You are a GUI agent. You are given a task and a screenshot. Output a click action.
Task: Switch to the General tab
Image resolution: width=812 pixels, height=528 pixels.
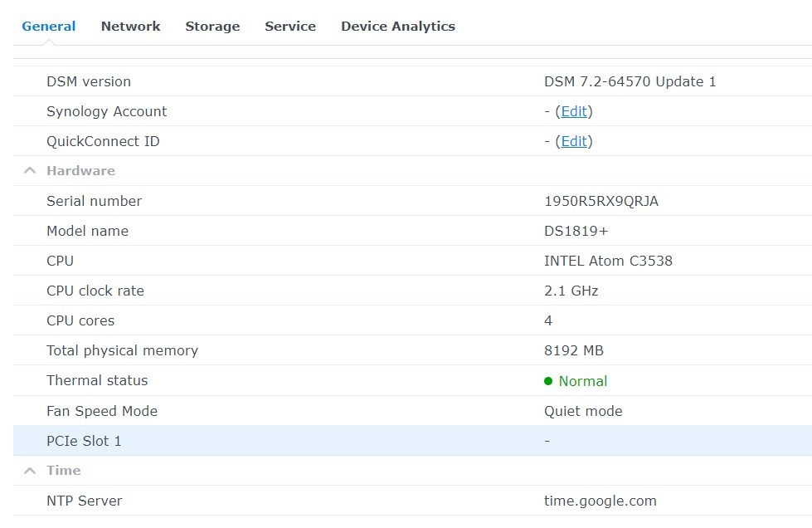(49, 27)
